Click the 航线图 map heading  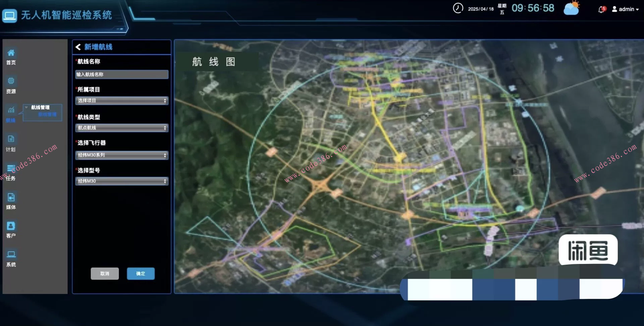point(214,62)
